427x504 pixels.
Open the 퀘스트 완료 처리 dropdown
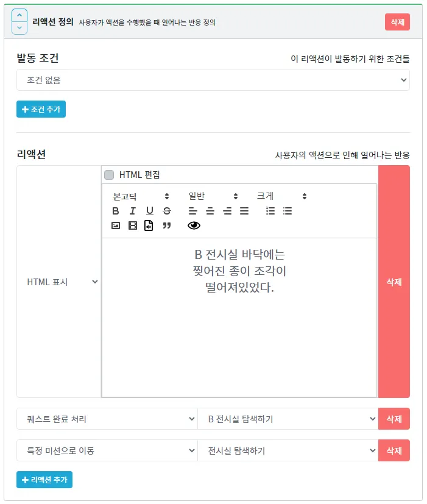pos(107,419)
